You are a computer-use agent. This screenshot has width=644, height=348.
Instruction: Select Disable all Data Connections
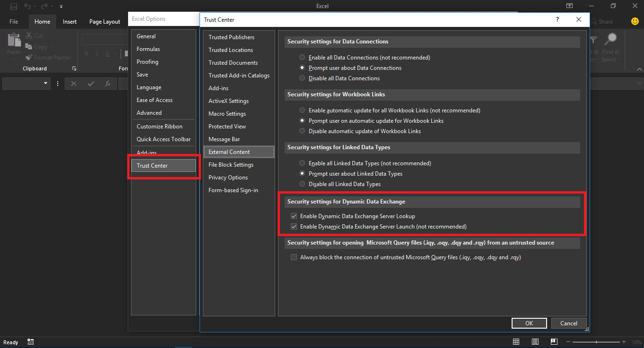point(302,78)
